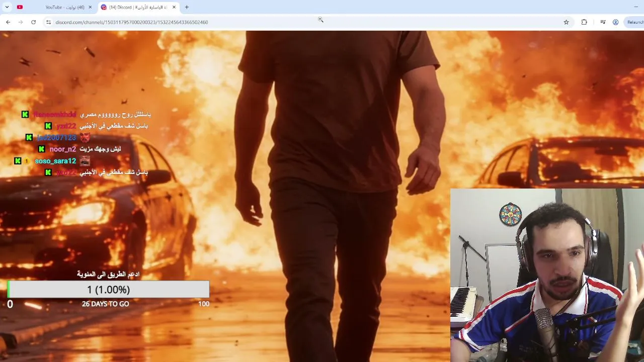Viewport: 644px width, 362px height.
Task: View site information for discord.com
Action: (x=48, y=22)
